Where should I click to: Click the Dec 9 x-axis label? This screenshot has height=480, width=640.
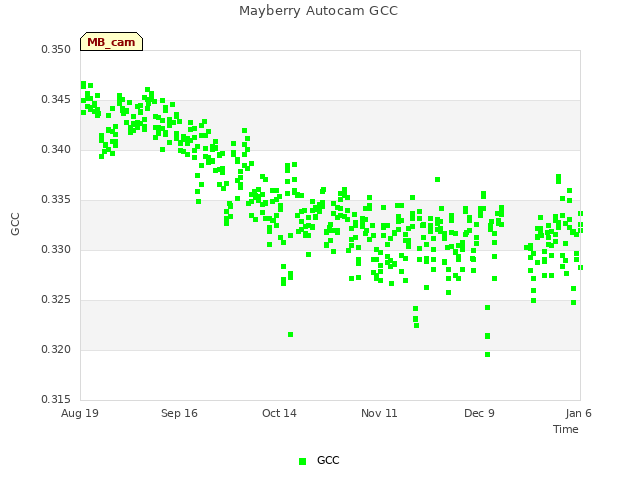479,413
